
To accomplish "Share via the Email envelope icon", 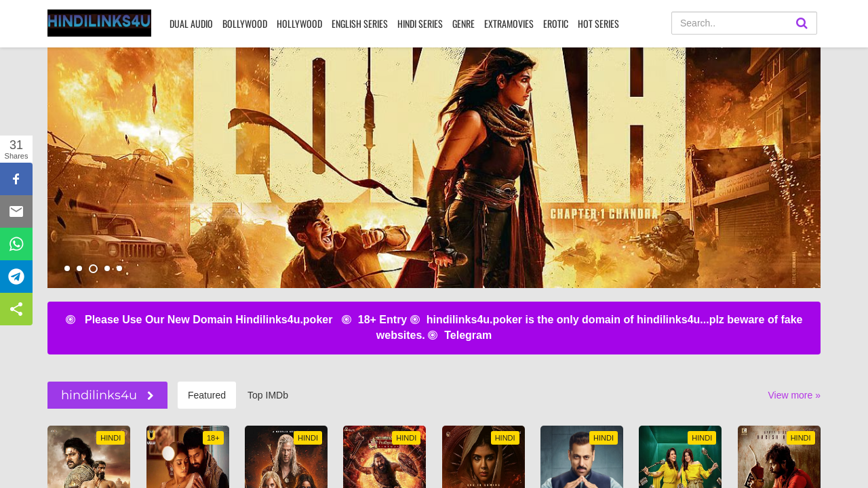I will (x=16, y=211).
